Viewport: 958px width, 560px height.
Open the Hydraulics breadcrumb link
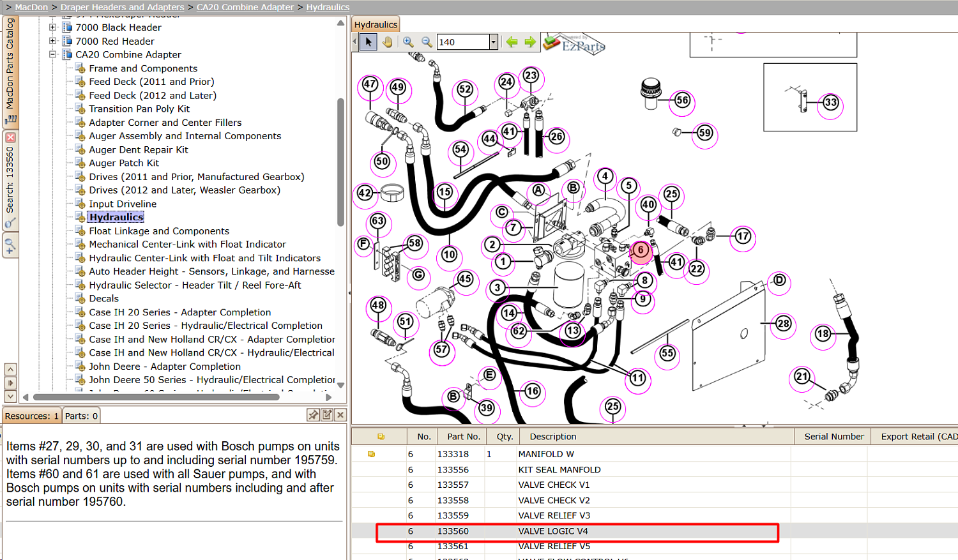(x=328, y=7)
